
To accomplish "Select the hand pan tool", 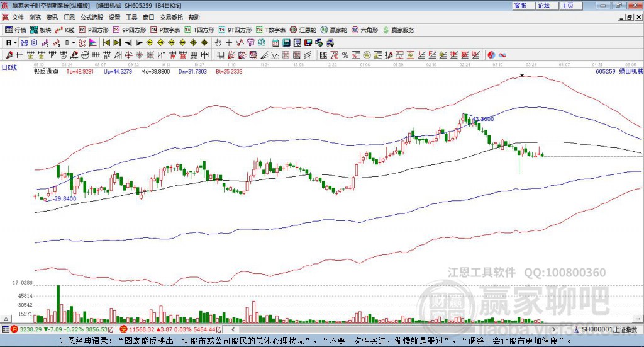I will pos(218,43).
